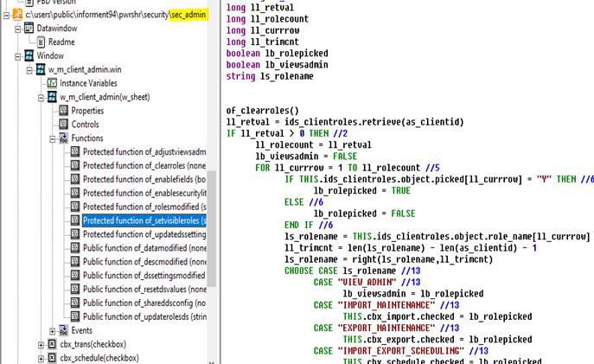The height and width of the screenshot is (364, 594).
Task: Collapse the Functions tree node
Action: pyautogui.click(x=52, y=138)
